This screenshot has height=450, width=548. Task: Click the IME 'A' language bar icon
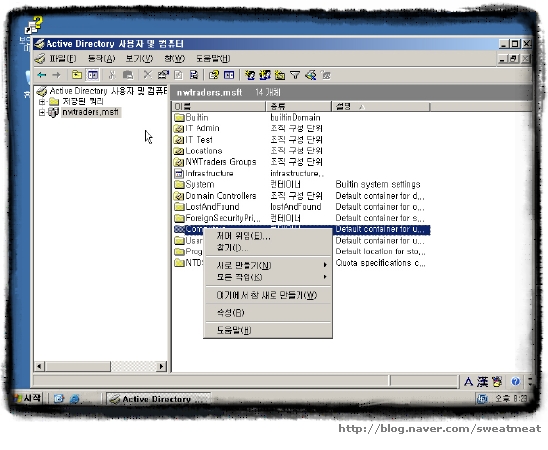pos(468,382)
